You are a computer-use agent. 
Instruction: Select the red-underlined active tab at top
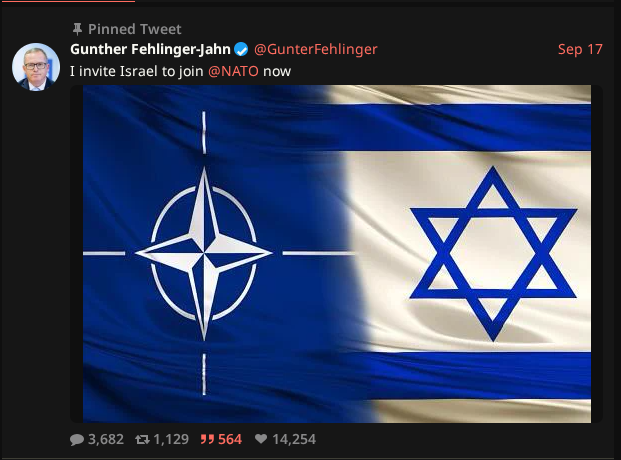(x=67, y=1)
